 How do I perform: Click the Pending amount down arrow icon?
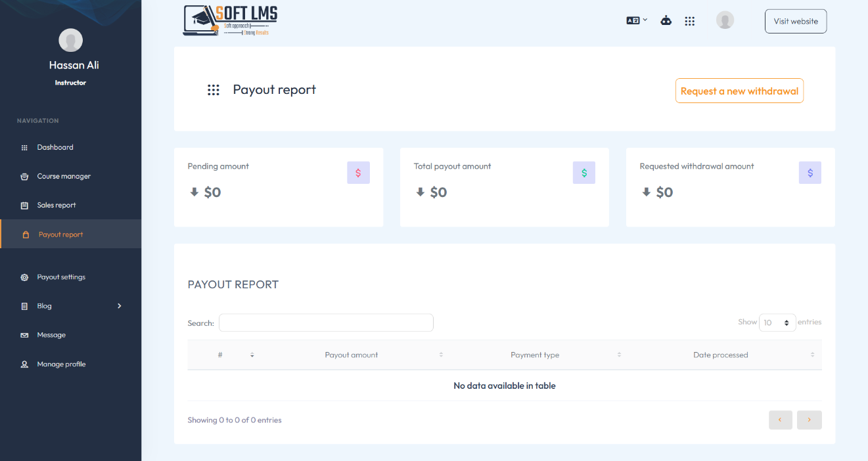point(194,192)
